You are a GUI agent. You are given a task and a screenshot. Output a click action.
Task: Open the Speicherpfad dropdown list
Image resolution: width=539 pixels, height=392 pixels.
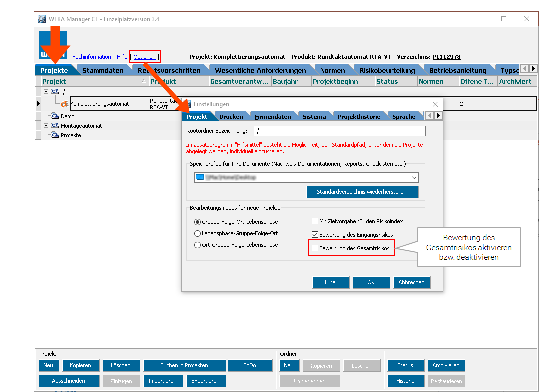(x=414, y=177)
